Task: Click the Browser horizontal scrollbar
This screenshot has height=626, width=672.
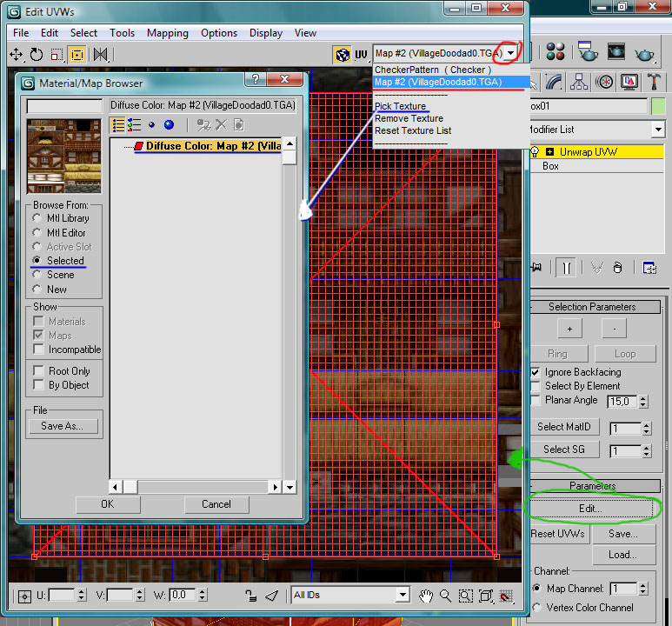Action: [x=196, y=487]
